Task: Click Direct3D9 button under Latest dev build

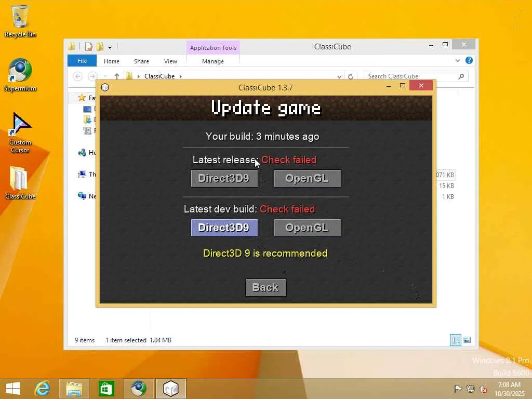Action: click(x=224, y=228)
